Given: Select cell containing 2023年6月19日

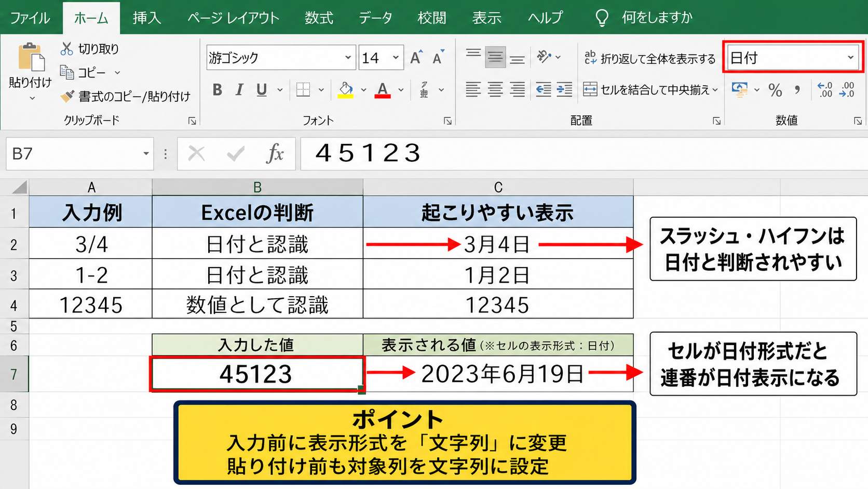Looking at the screenshot, I should click(x=499, y=374).
